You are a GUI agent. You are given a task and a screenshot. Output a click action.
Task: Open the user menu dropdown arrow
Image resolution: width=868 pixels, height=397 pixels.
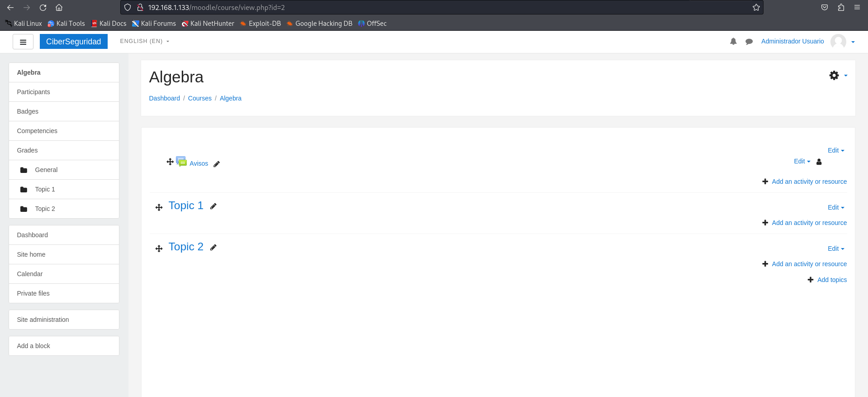853,42
